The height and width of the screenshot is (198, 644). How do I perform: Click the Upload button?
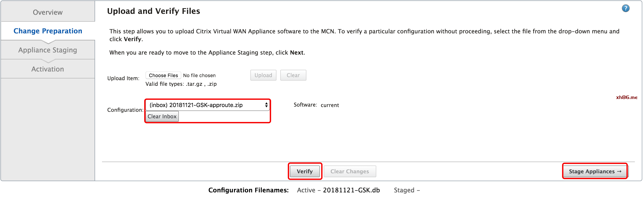tap(263, 75)
